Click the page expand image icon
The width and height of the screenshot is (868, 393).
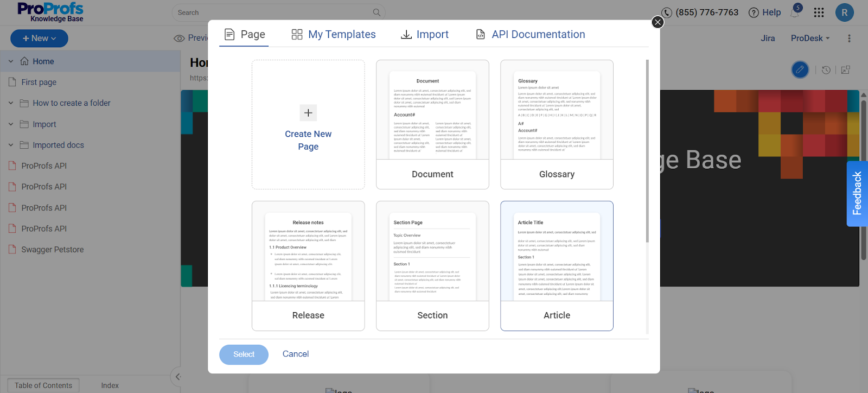click(x=845, y=70)
